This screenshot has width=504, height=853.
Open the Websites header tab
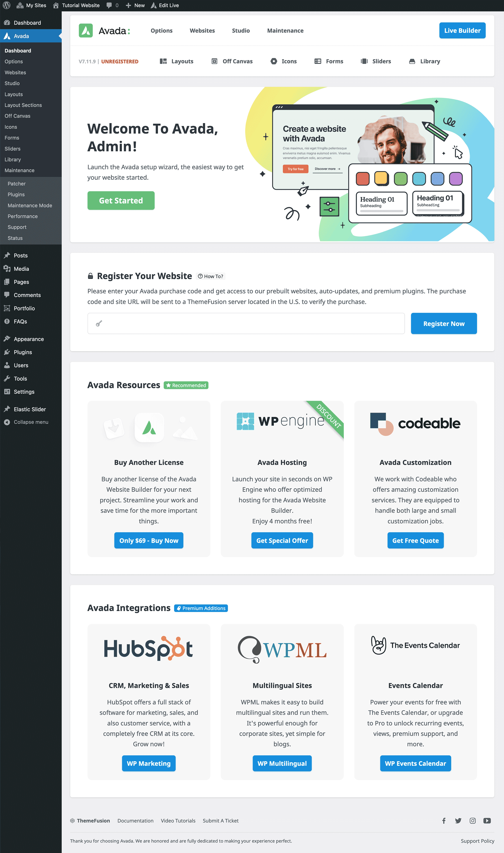pyautogui.click(x=202, y=31)
